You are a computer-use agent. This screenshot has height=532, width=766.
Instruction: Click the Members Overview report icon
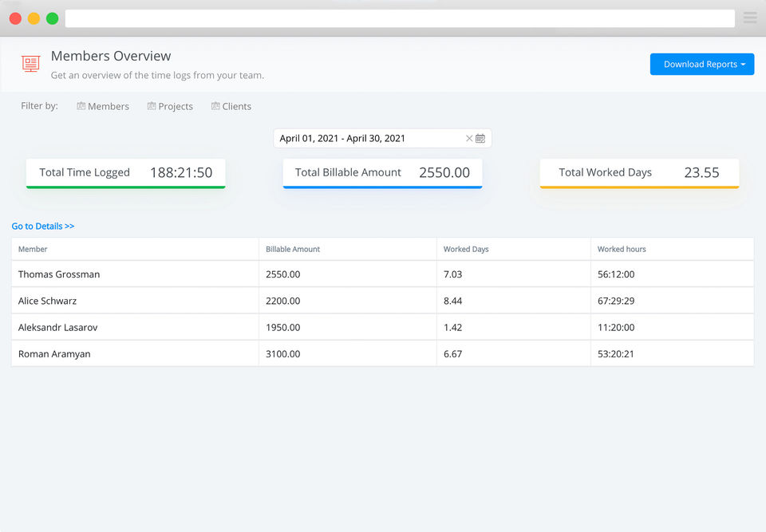[x=31, y=64]
